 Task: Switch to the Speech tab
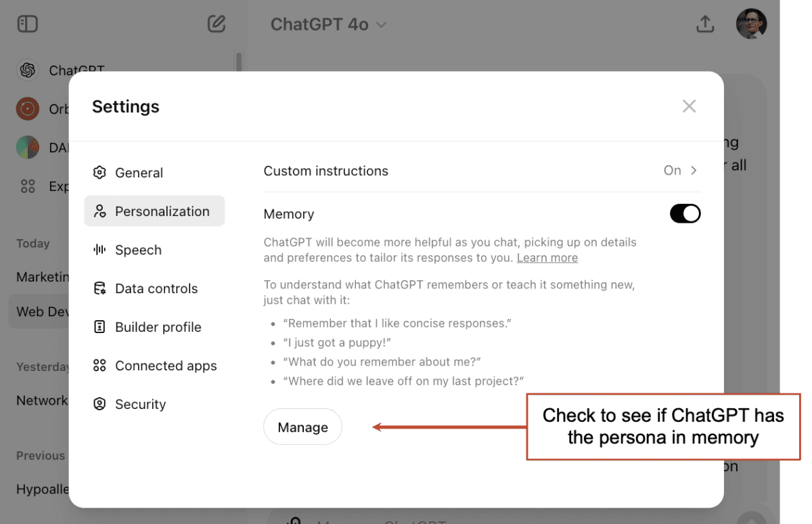[138, 250]
